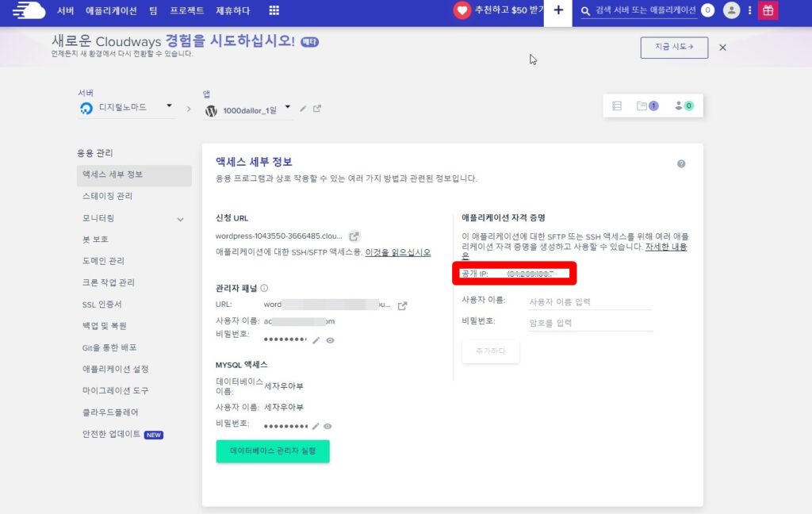Click the 추가하다 button

[x=490, y=351]
